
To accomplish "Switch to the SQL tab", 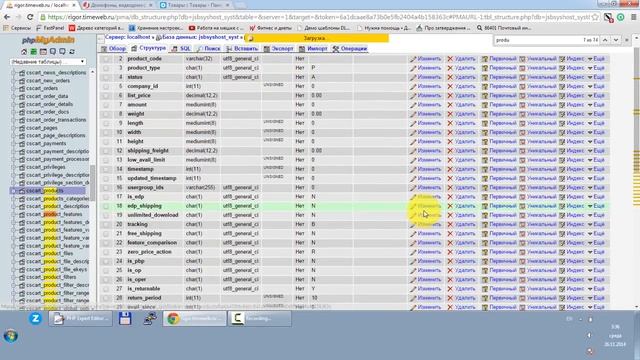I will (182, 49).
